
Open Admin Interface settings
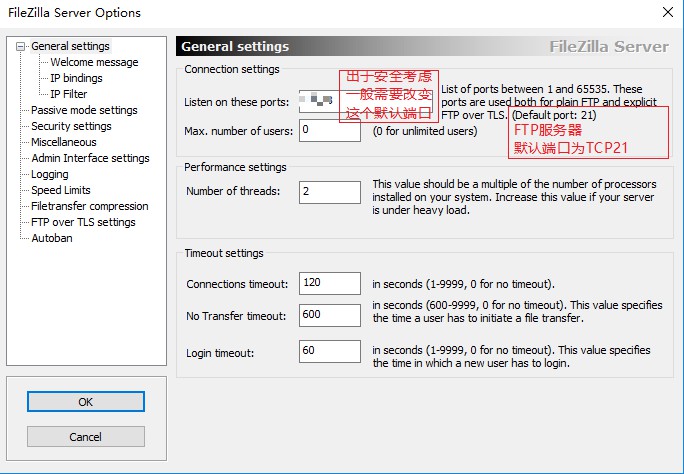tap(90, 158)
